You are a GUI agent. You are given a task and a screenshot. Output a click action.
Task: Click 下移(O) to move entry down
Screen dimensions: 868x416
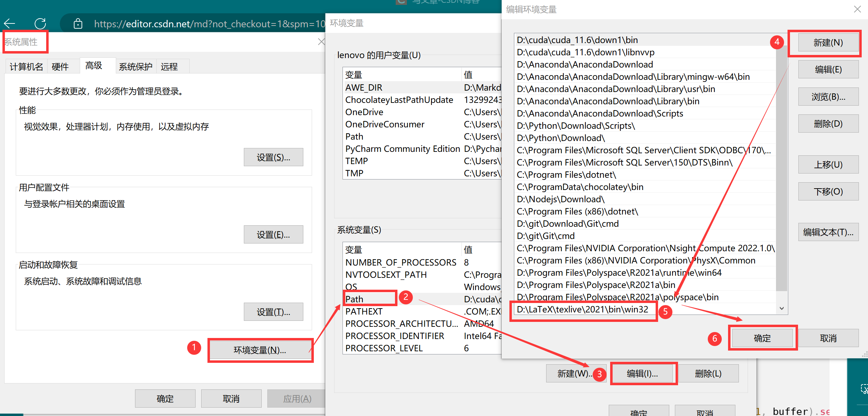[828, 191]
